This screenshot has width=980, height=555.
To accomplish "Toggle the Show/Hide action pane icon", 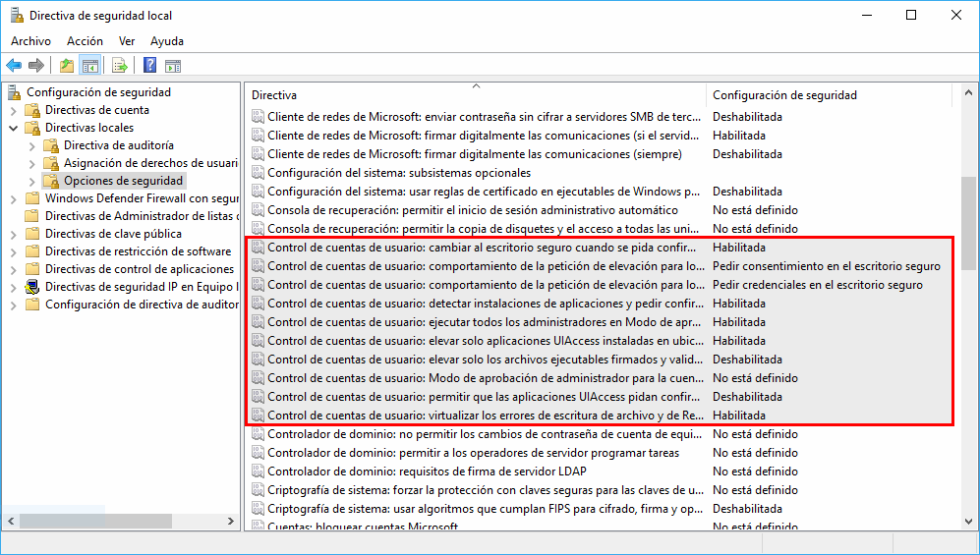I will coord(173,66).
